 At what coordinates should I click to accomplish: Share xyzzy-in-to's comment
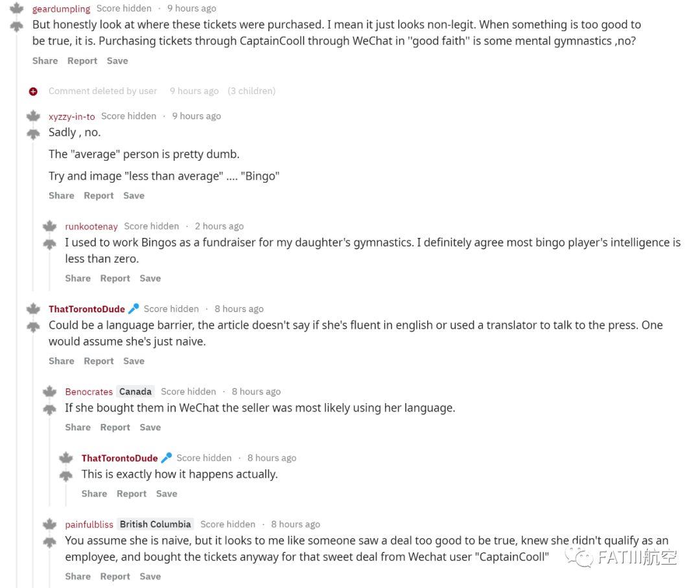tap(62, 196)
